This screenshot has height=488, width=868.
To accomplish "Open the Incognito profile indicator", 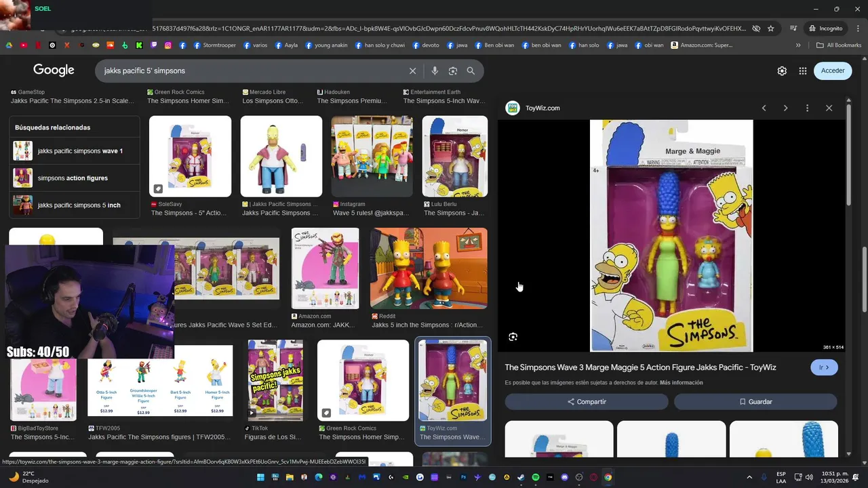I will (825, 28).
